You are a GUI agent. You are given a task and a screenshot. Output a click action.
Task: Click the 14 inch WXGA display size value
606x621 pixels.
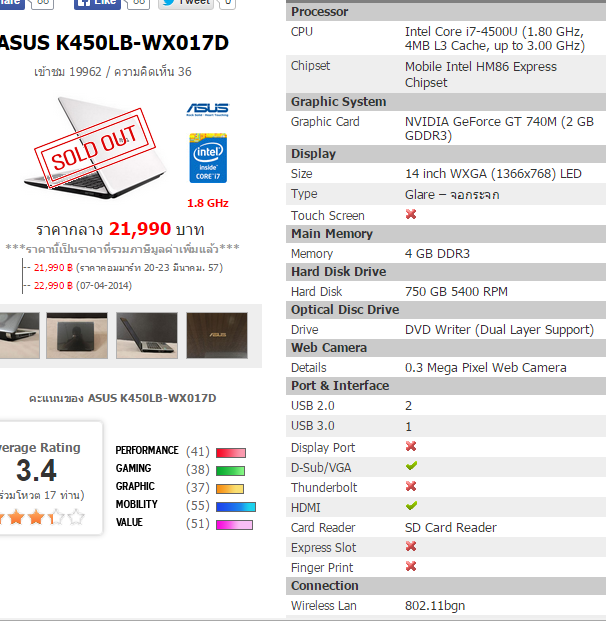pos(493,174)
